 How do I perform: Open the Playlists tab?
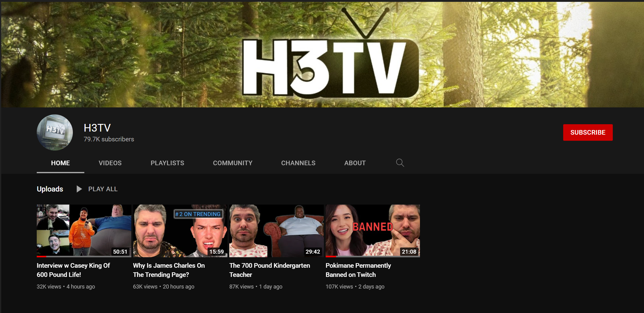pos(167,163)
